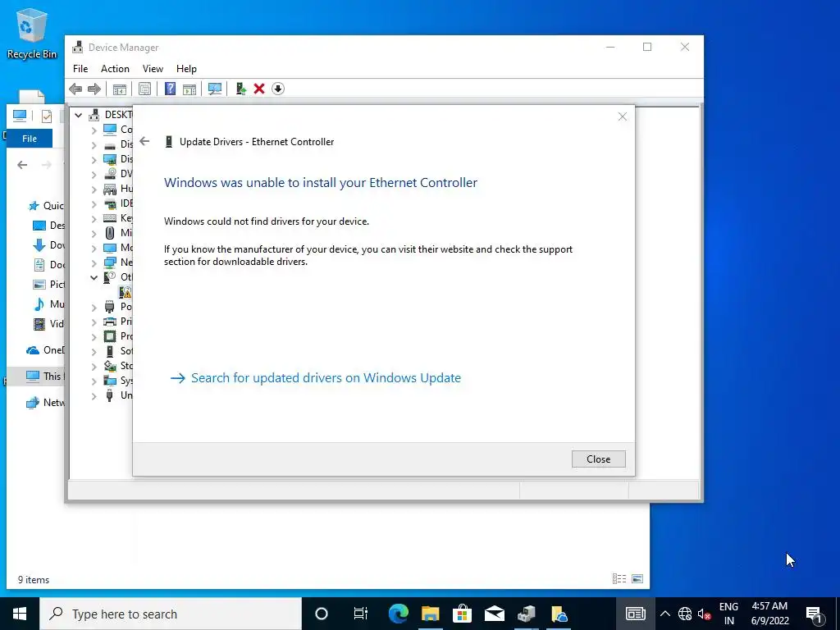Click the Device Manager taskbar icon

pyautogui.click(x=526, y=614)
